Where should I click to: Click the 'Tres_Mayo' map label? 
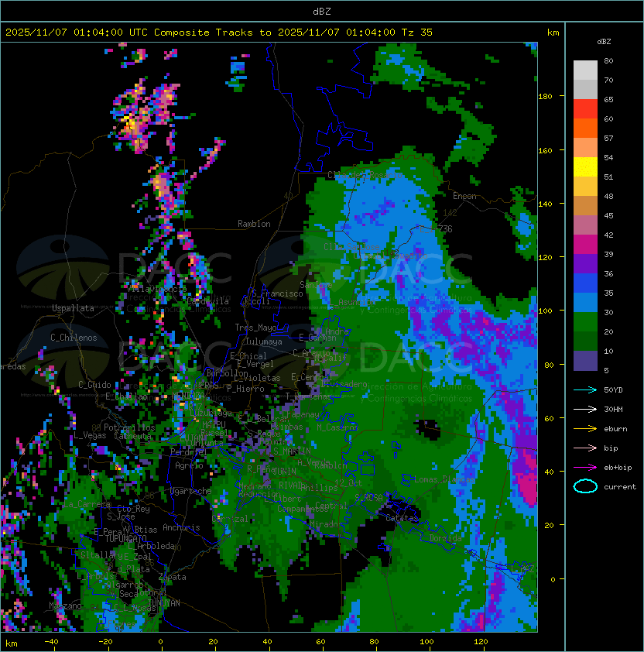point(255,328)
